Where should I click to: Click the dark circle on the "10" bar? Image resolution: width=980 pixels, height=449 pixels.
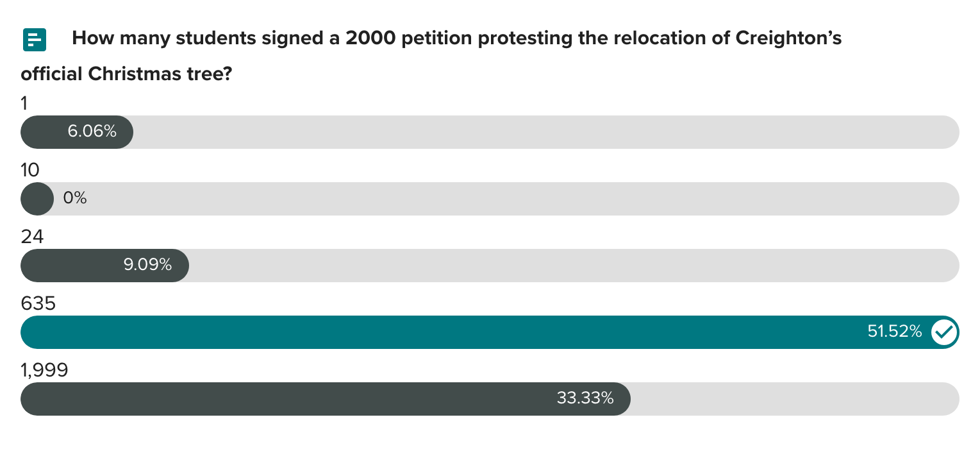[37, 199]
